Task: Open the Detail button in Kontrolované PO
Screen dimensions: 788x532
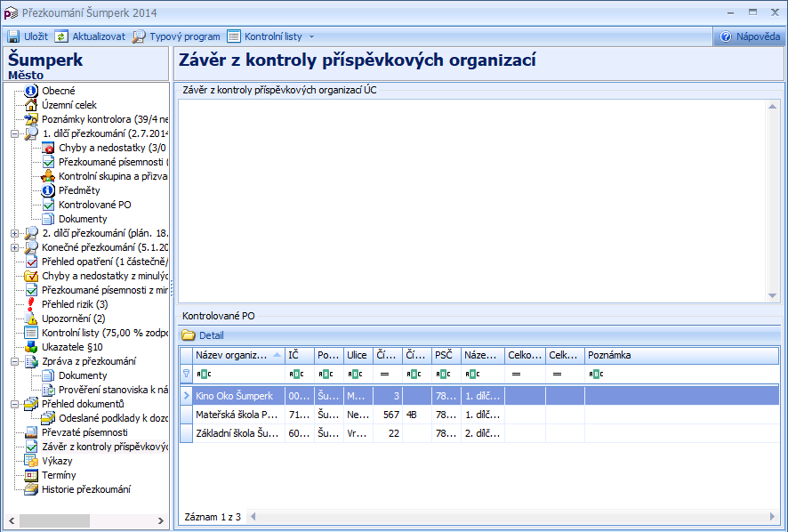Action: coord(203,335)
